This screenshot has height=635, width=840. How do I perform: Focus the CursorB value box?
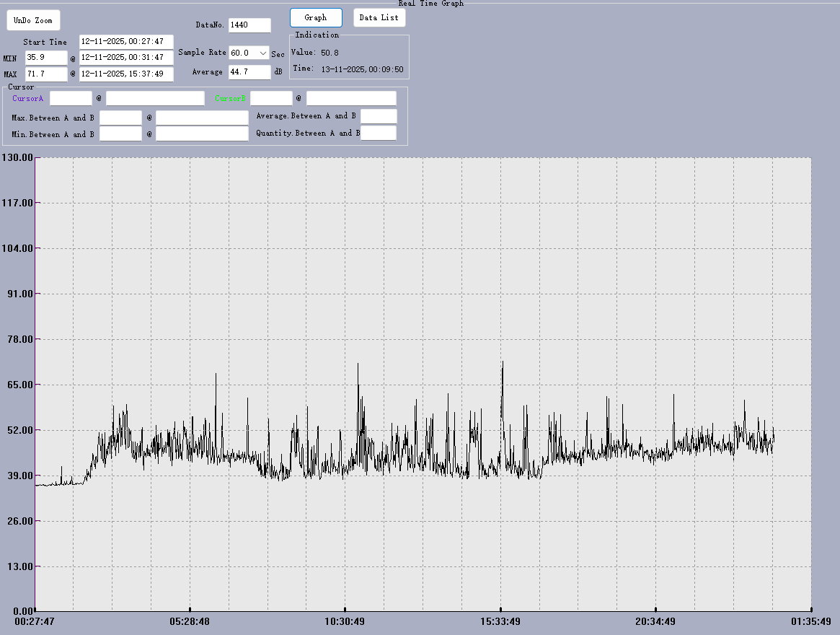[271, 98]
